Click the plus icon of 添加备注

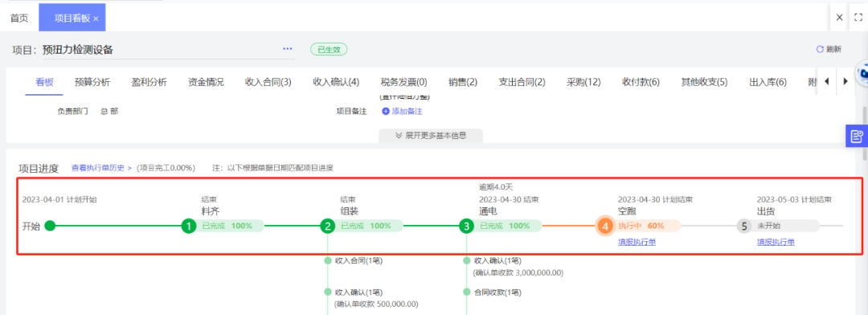tap(386, 111)
